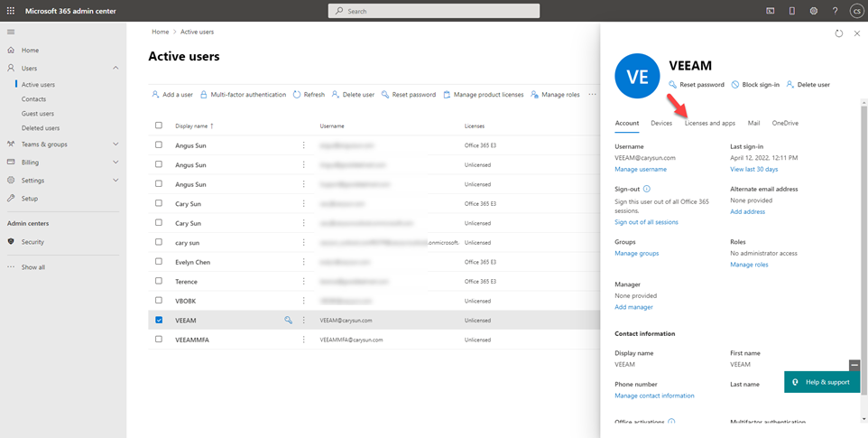This screenshot has height=438, width=868.
Task: Open more options for Terence row
Action: coord(303,281)
